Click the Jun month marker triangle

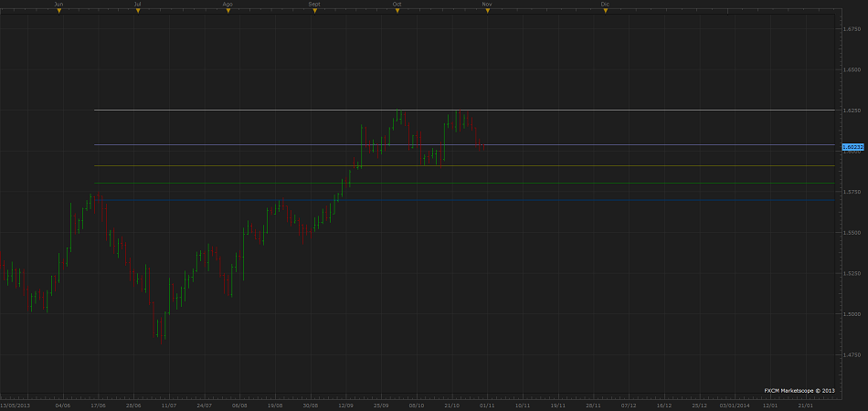pyautogui.click(x=59, y=11)
